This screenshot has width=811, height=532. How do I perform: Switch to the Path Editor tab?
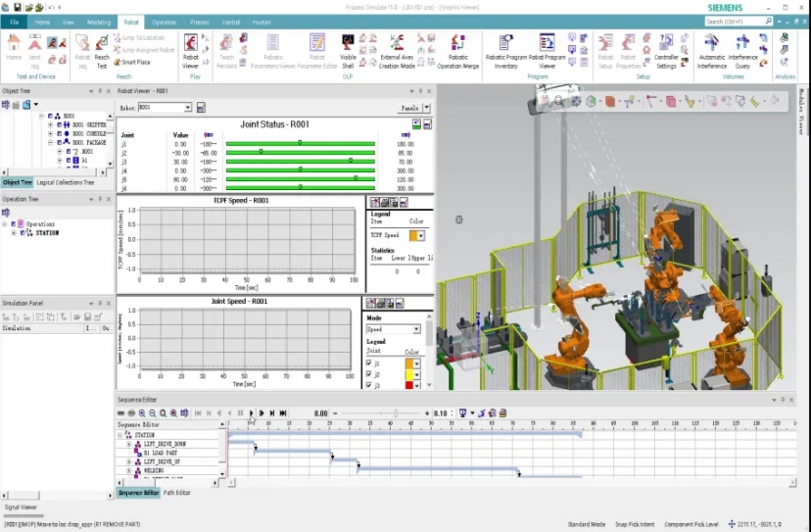[x=177, y=493]
